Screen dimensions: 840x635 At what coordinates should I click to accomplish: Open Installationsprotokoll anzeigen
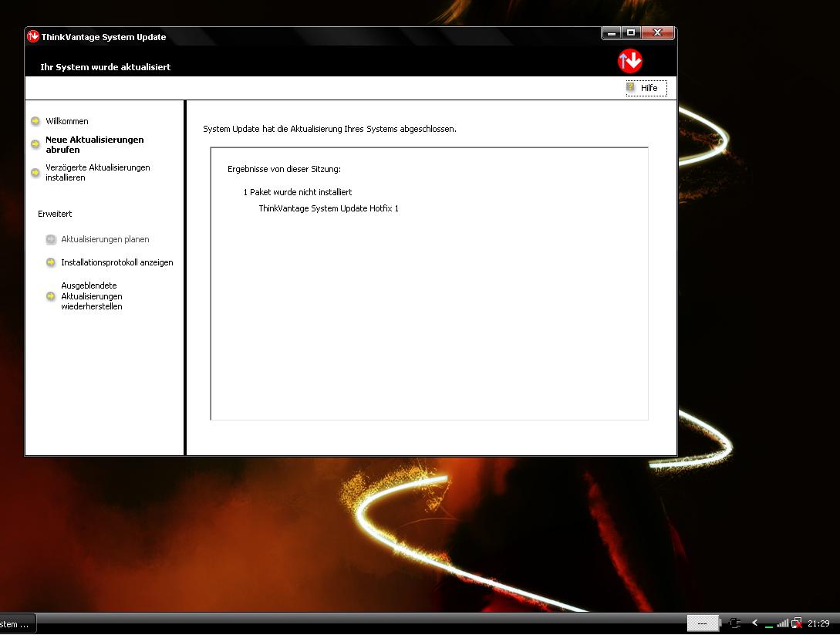click(x=116, y=262)
